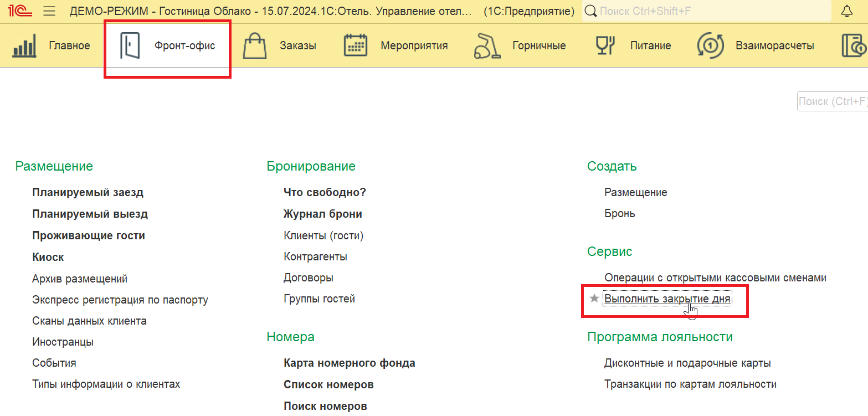
Task: Open Сканы данных клиента
Action: pyautogui.click(x=89, y=321)
